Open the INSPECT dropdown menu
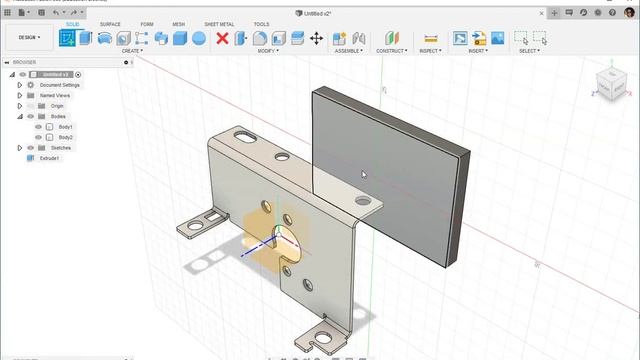The image size is (640, 360). click(x=431, y=51)
